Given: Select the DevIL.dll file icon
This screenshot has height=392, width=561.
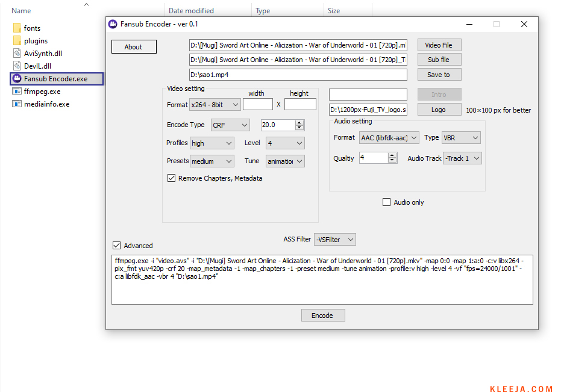Looking at the screenshot, I should (x=17, y=66).
